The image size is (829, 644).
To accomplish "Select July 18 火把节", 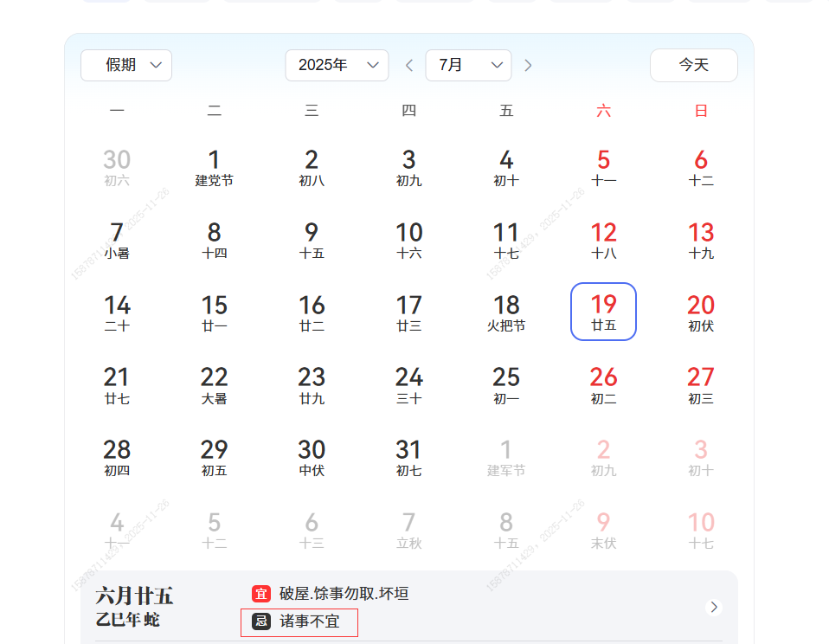I will (x=506, y=312).
